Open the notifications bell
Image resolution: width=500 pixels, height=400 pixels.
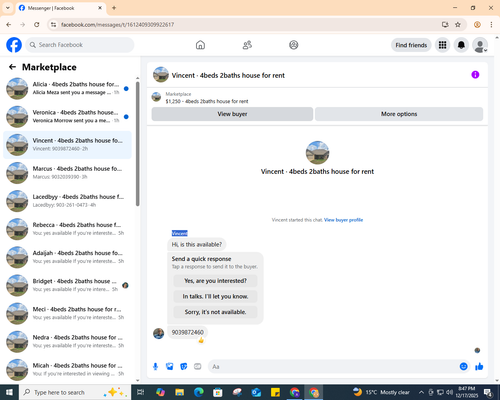click(461, 45)
